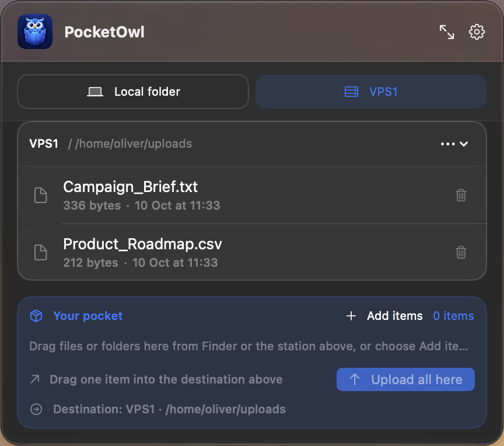Click the PocketOwl title text
Image resolution: width=504 pixels, height=446 pixels.
(104, 32)
